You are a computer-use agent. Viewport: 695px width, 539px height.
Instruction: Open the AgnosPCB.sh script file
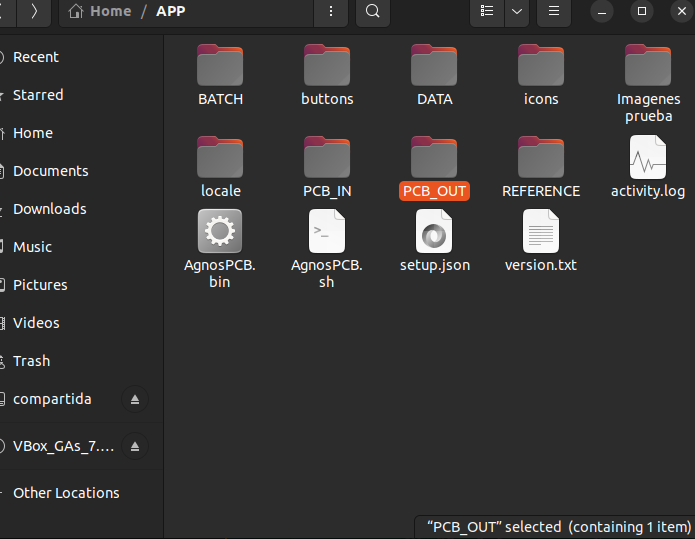point(327,232)
